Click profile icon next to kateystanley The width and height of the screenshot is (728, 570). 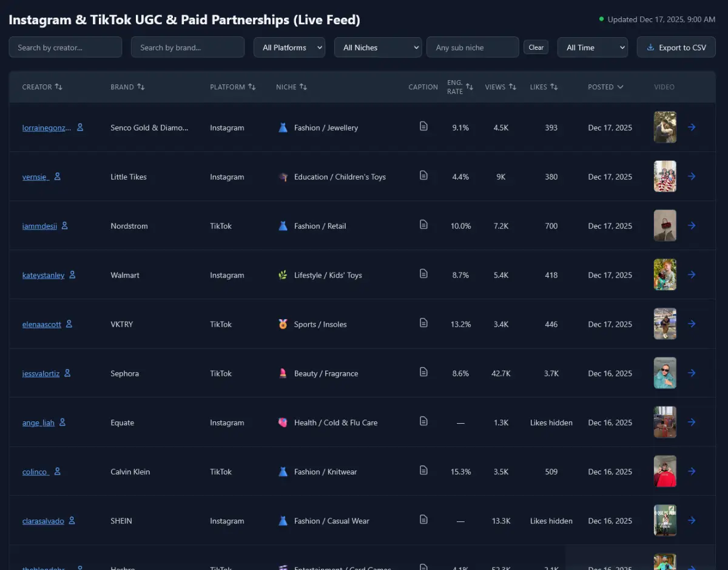click(72, 275)
